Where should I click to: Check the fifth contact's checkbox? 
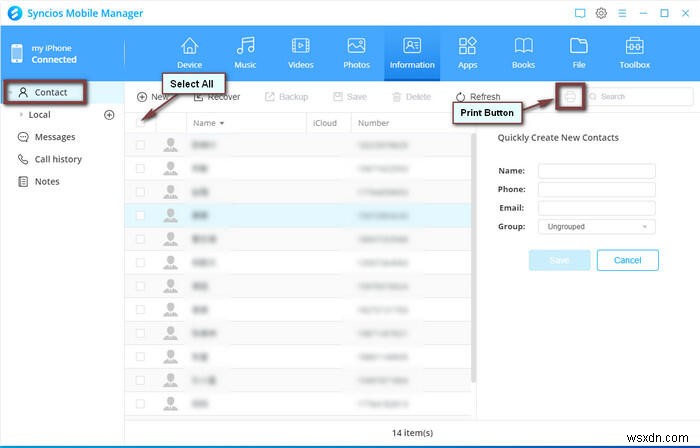pyautogui.click(x=140, y=239)
